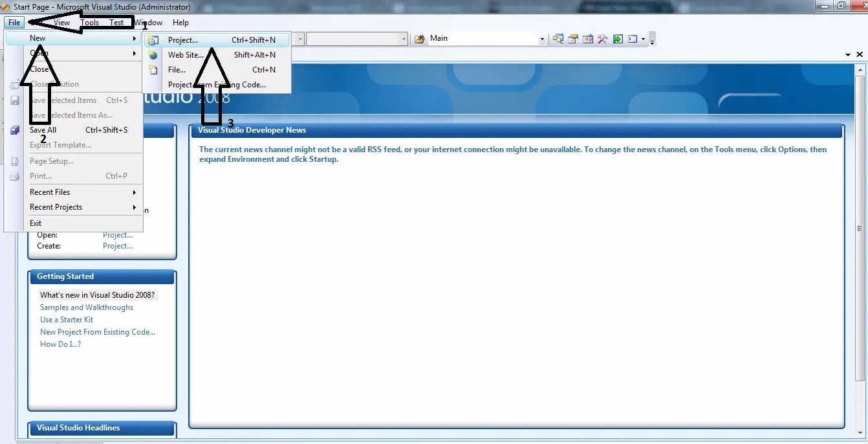The width and height of the screenshot is (868, 444).
Task: Open the Samples and Walkthroughs link
Action: coord(87,307)
